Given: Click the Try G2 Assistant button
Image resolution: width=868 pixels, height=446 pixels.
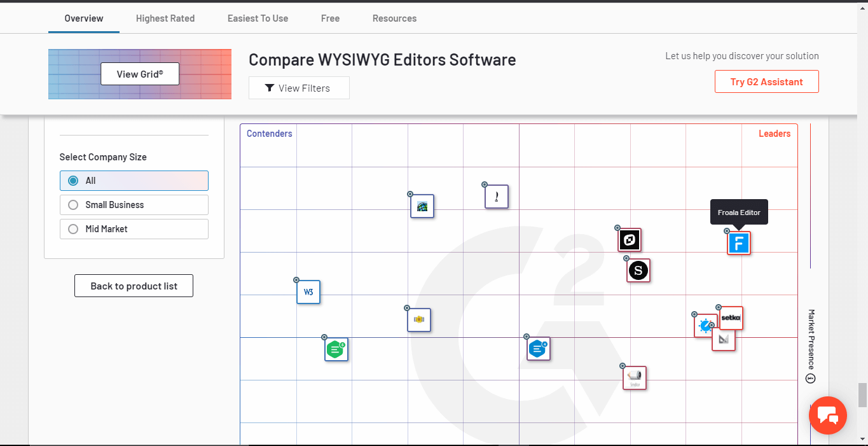Looking at the screenshot, I should point(766,81).
